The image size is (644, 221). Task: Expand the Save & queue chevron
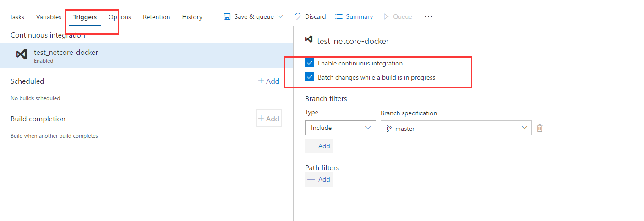tap(280, 16)
